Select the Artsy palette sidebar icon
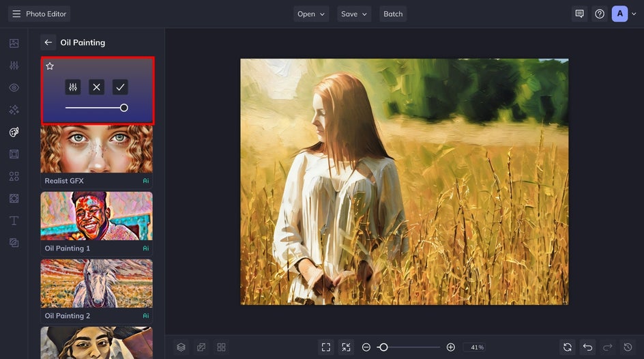The width and height of the screenshot is (644, 359). (x=14, y=132)
